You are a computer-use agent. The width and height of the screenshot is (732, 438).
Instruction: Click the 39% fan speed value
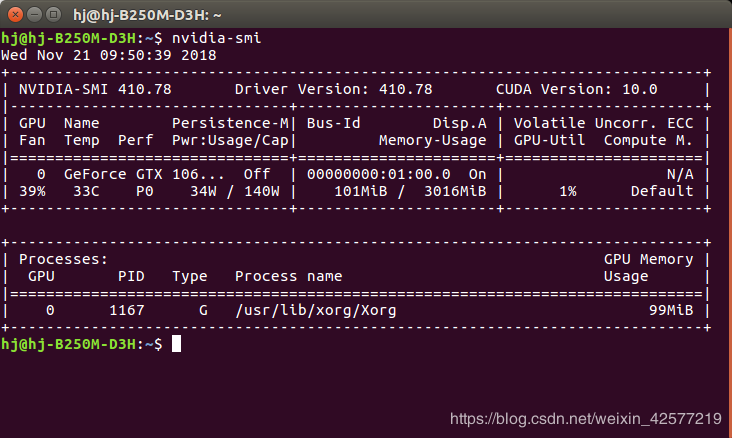click(x=32, y=191)
